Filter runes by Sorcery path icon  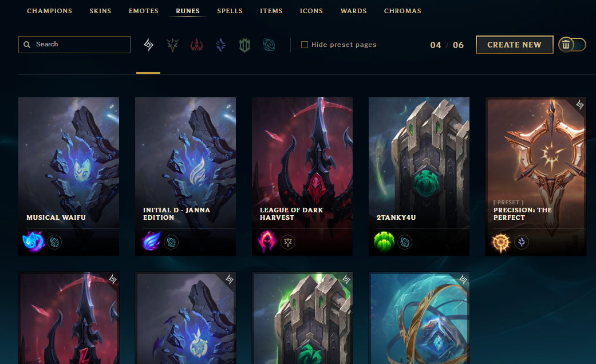220,45
